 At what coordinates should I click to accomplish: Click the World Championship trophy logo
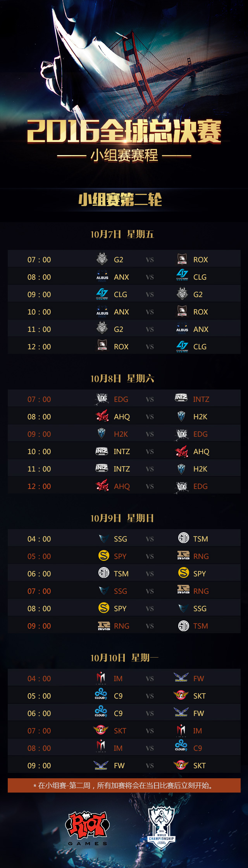[x=162, y=827]
